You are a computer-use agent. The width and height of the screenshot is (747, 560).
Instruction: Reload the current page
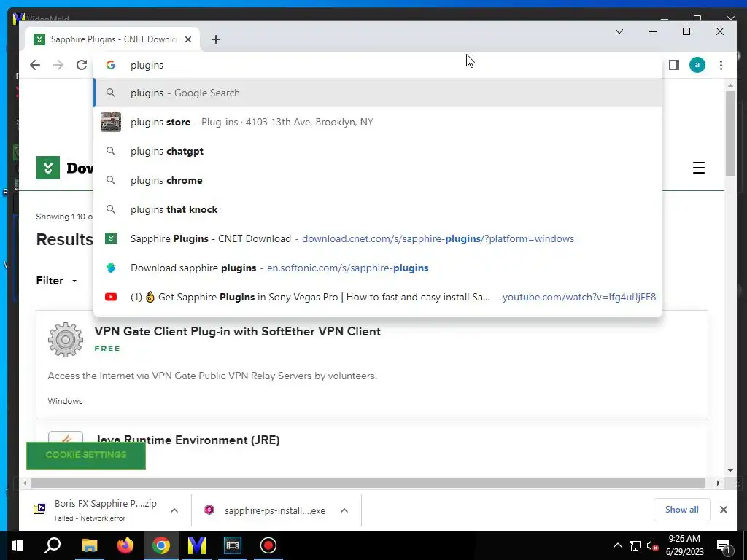tap(82, 65)
